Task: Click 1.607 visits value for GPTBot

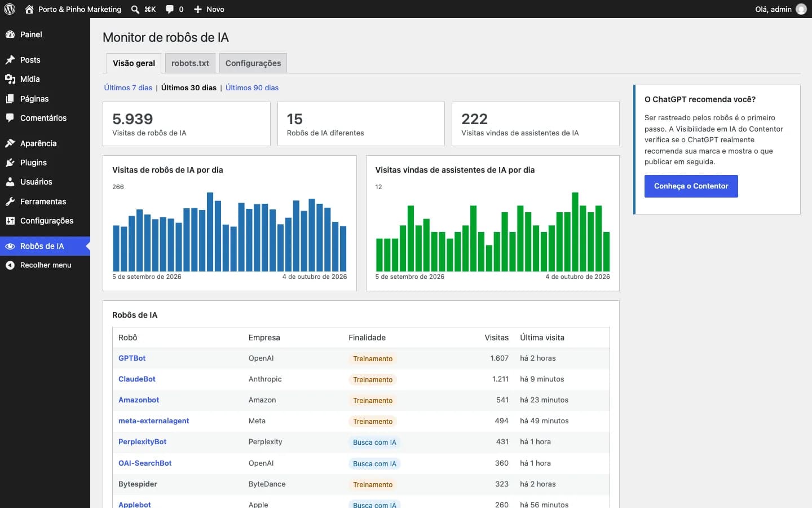Action: coord(500,358)
